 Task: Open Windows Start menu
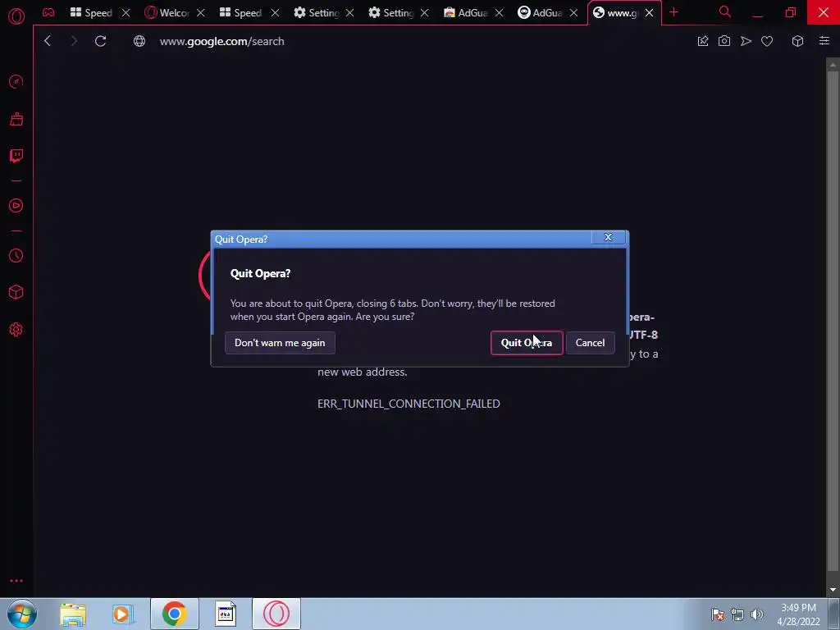click(22, 614)
